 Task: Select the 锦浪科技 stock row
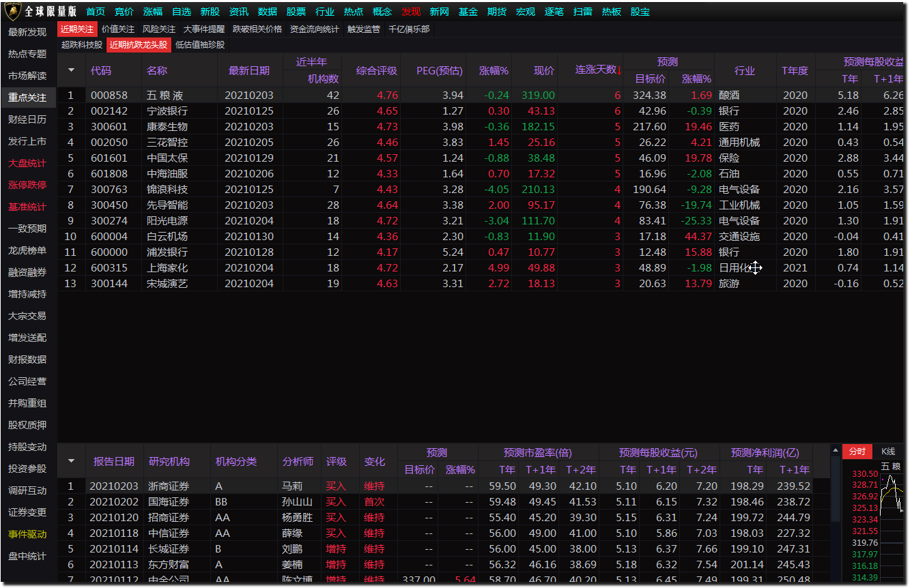click(481, 190)
